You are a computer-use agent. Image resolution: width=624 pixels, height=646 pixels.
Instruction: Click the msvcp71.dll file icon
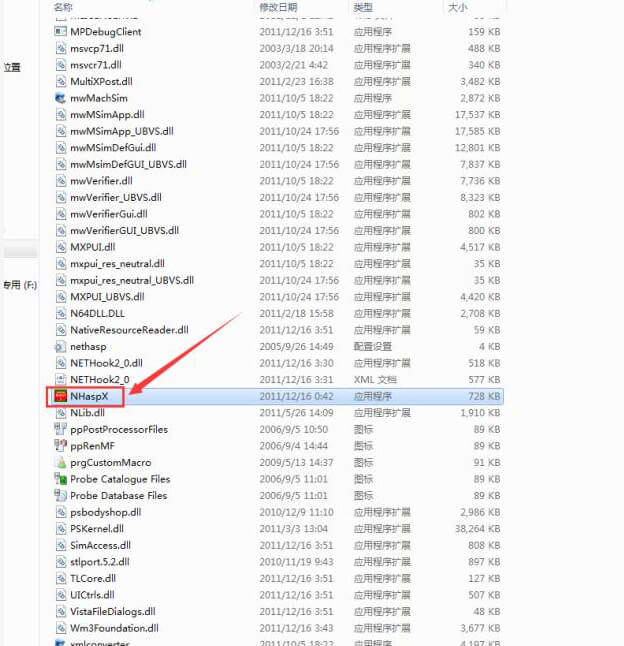click(61, 48)
